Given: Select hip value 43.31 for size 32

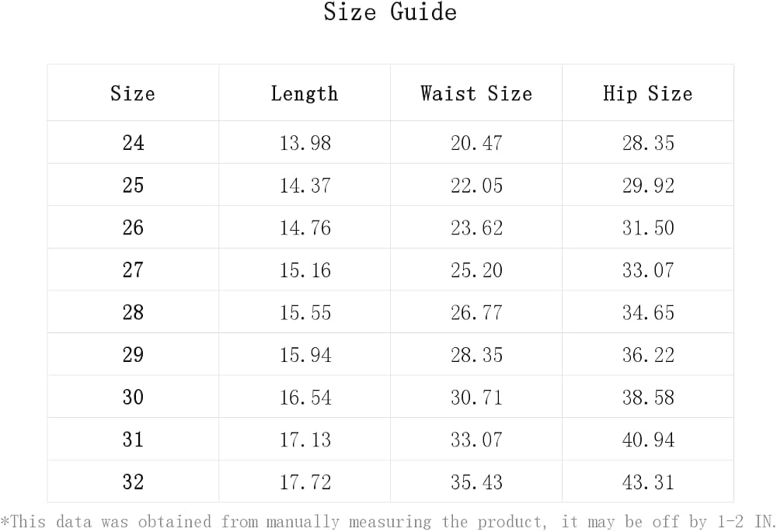Looking at the screenshot, I should tap(648, 482).
